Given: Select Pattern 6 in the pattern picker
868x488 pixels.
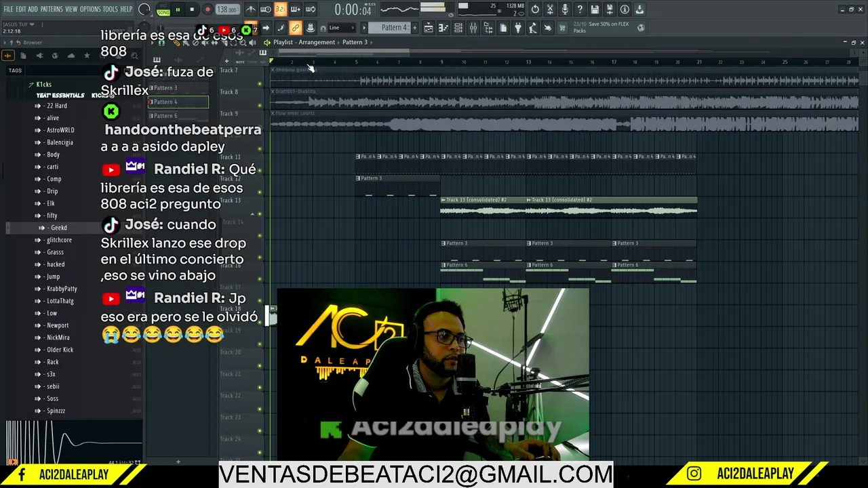Looking at the screenshot, I should pyautogui.click(x=178, y=116).
